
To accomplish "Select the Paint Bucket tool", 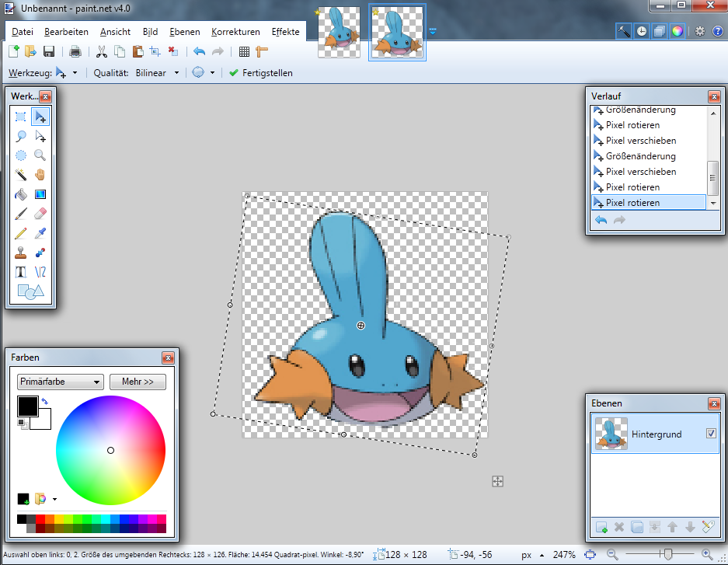I will (x=20, y=194).
